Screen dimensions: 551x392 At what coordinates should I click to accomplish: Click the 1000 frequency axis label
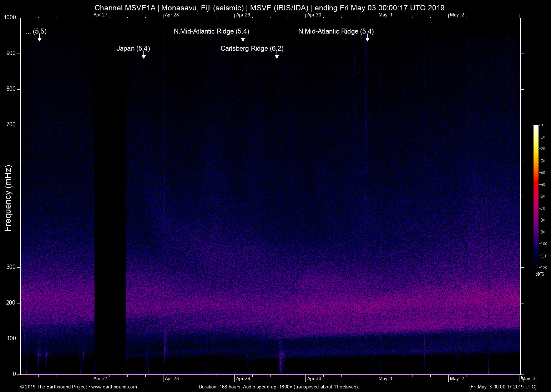click(10, 17)
